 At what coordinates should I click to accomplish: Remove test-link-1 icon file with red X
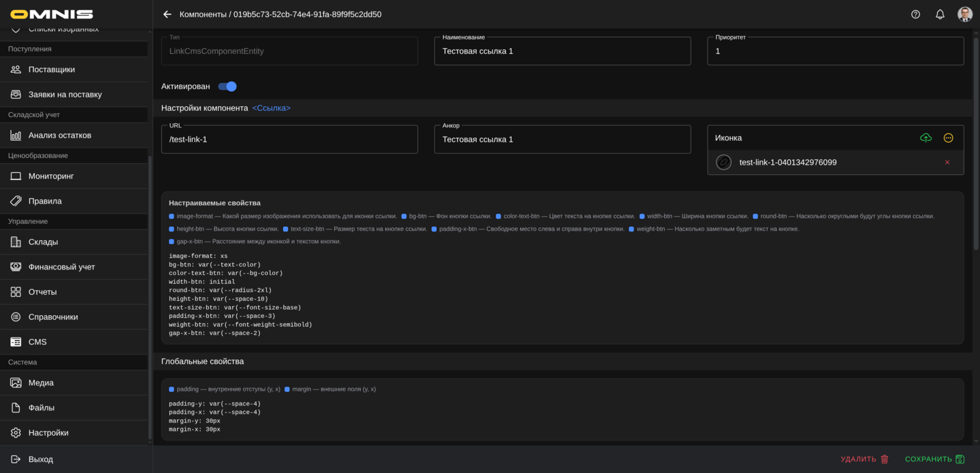[x=947, y=163]
